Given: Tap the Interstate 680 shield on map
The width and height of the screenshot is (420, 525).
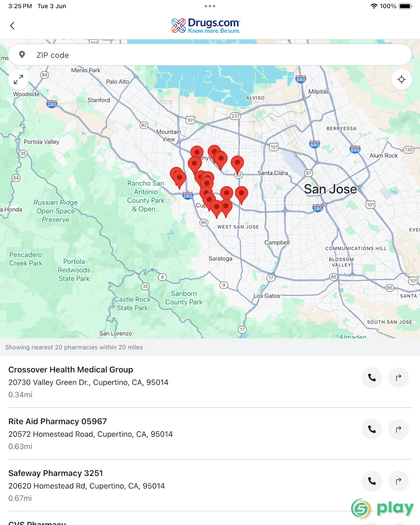Looking at the screenshot, I should pyautogui.click(x=355, y=149).
